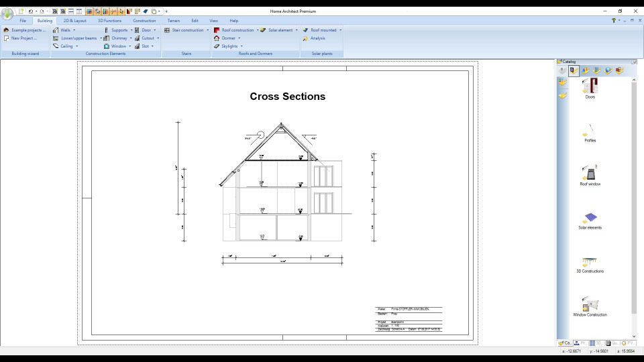Open the Profiles catalog folder
The height and width of the screenshot is (362, 644).
click(x=590, y=133)
